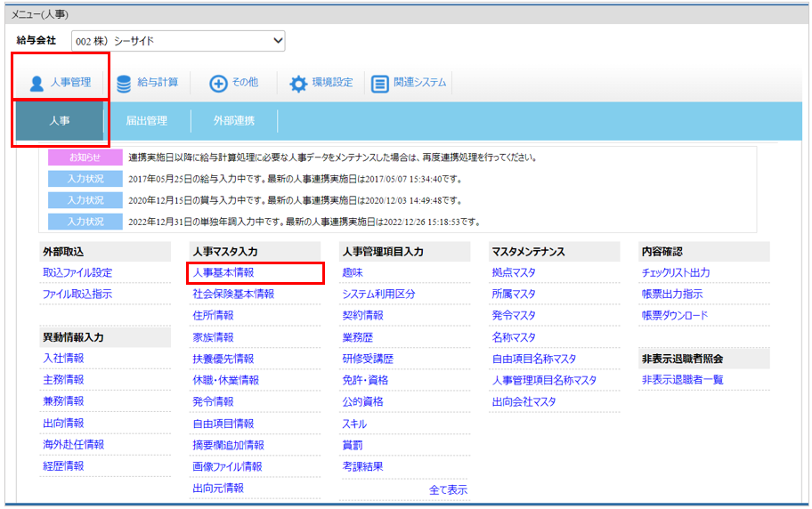Click 全て表示 to show all items

[448, 489]
